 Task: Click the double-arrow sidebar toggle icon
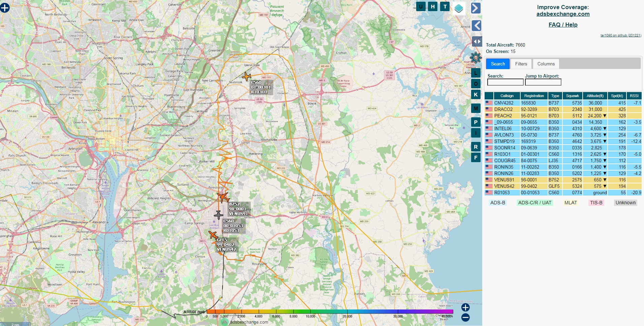coord(477,41)
